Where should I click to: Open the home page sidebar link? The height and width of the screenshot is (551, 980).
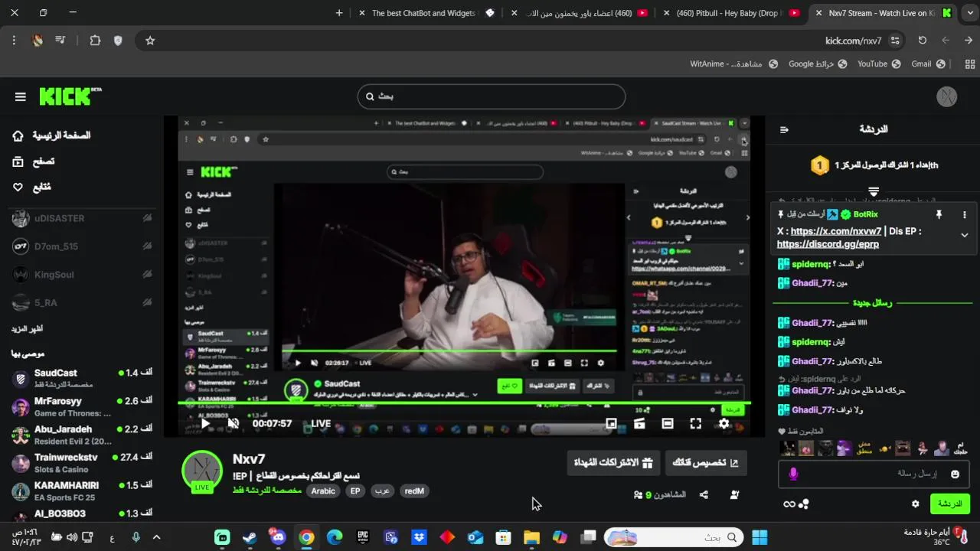coord(51,135)
